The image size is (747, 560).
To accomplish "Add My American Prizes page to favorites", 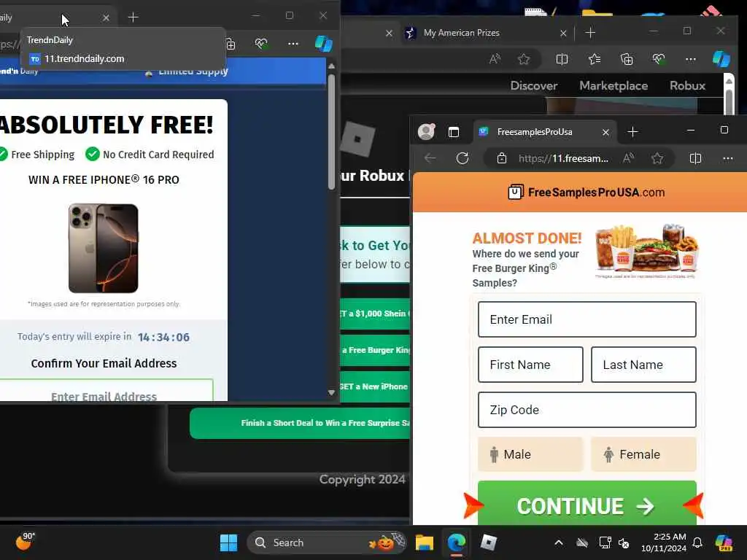I will click(524, 59).
